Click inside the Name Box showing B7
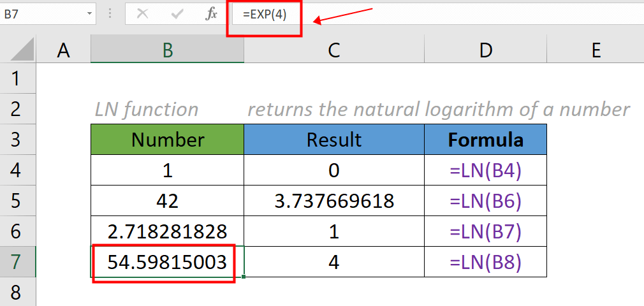This screenshot has height=306, width=644. [38, 14]
